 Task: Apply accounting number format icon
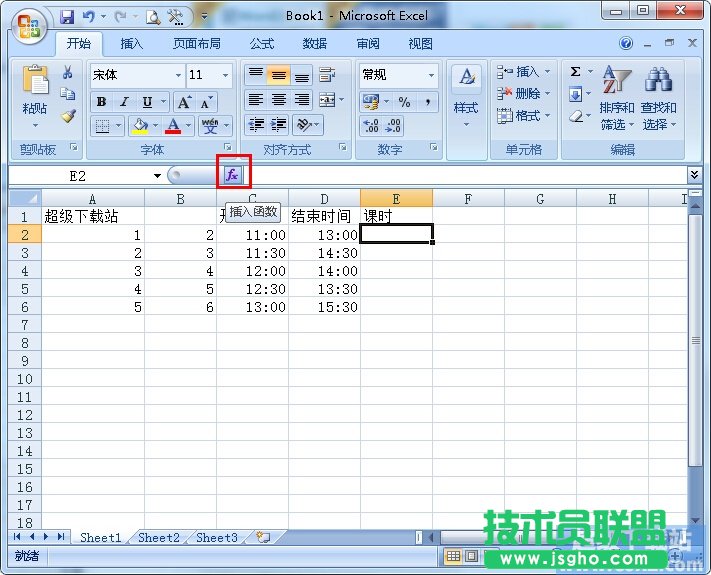371,102
